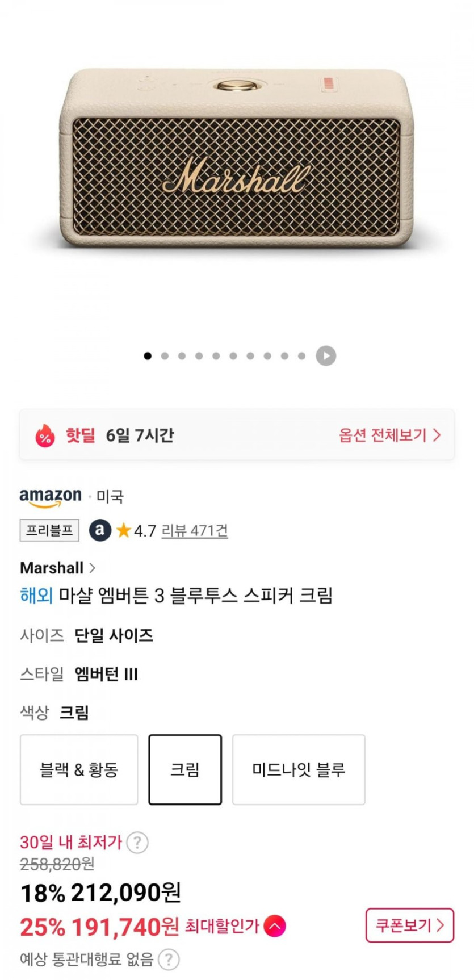Image resolution: width=474 pixels, height=980 pixels.
Task: Click the 프리블프 tag badge
Action: 49,530
